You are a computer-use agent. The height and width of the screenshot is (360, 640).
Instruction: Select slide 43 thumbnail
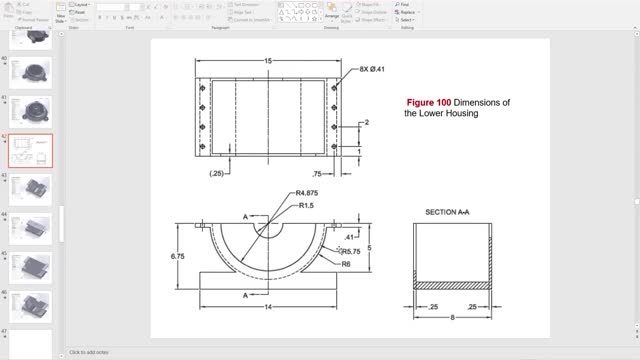[x=31, y=189]
